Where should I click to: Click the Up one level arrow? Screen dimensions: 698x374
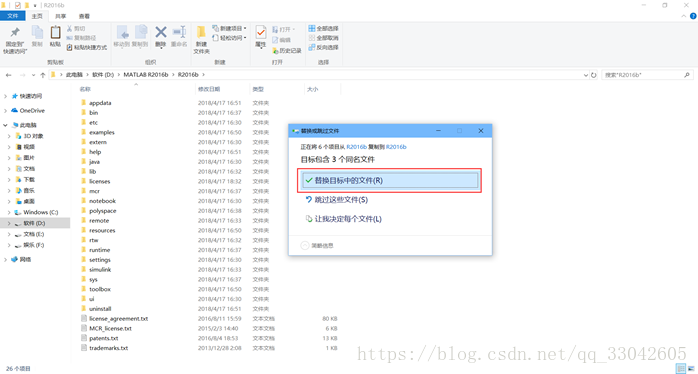coord(42,75)
